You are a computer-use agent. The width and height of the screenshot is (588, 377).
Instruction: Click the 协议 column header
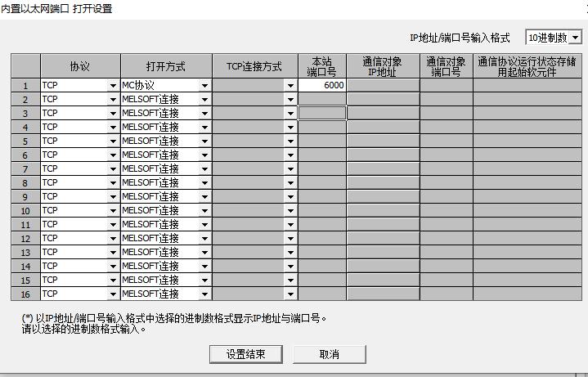coord(80,66)
